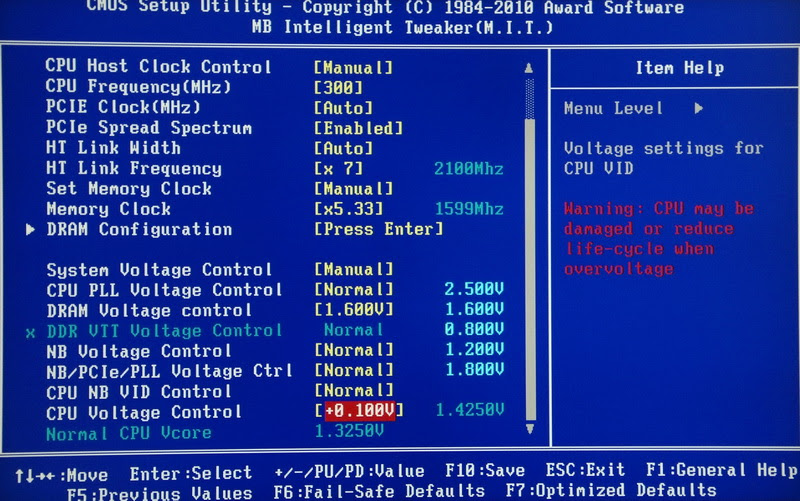The image size is (800, 501).
Task: Select the NB Voltage Control item
Action: 139,351
